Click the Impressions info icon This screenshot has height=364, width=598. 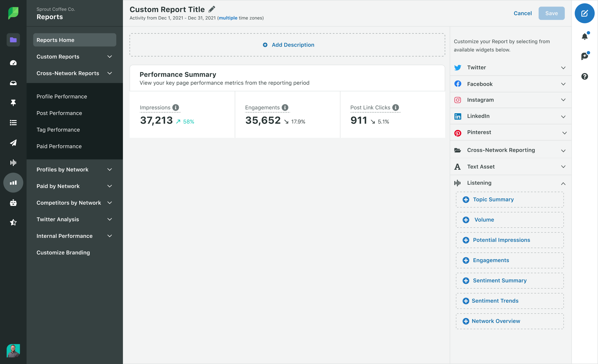tap(176, 107)
